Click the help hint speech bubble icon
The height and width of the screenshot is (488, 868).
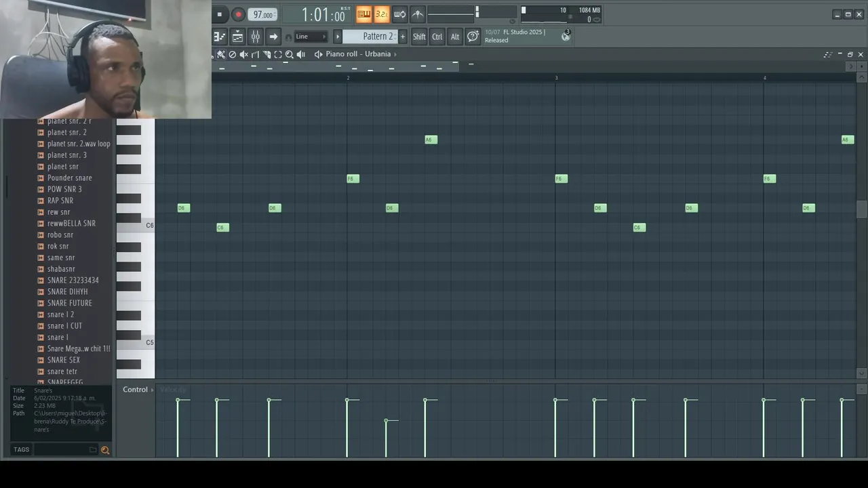tap(473, 37)
